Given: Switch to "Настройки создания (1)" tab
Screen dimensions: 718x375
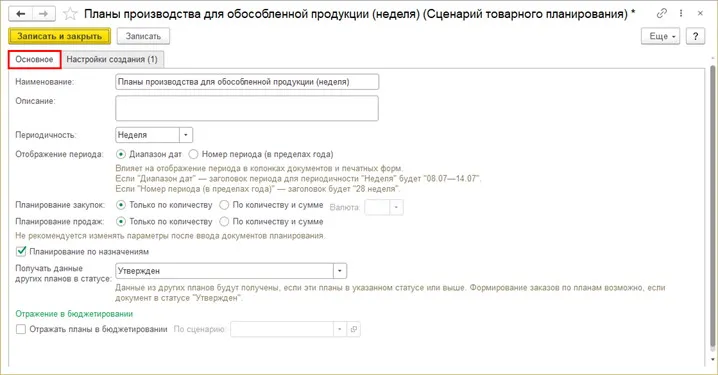Looking at the screenshot, I should (x=112, y=60).
